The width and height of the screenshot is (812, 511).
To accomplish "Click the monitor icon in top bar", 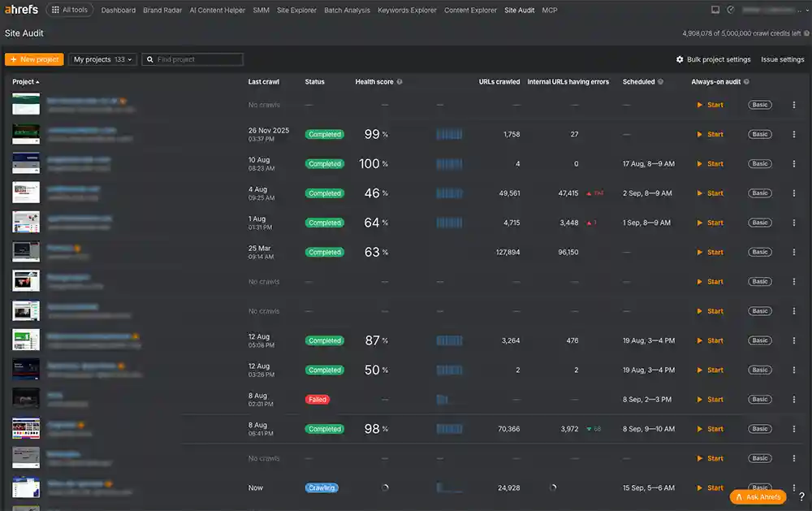I will pos(715,10).
